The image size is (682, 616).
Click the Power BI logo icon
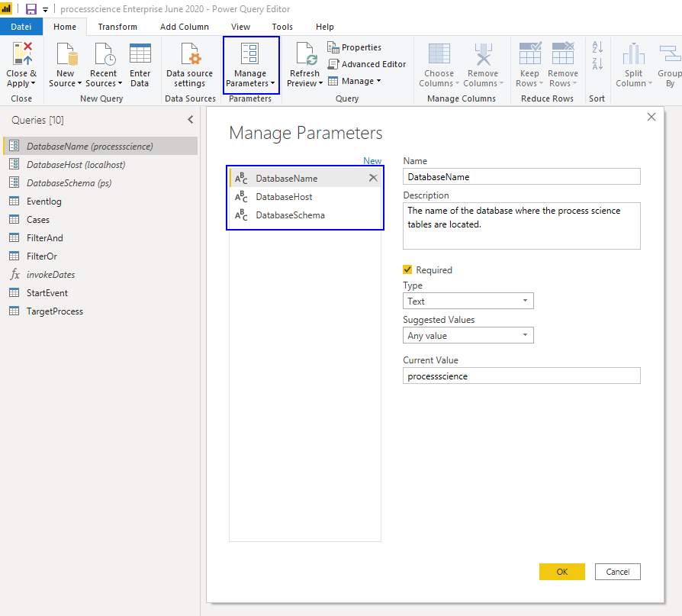click(6, 8)
